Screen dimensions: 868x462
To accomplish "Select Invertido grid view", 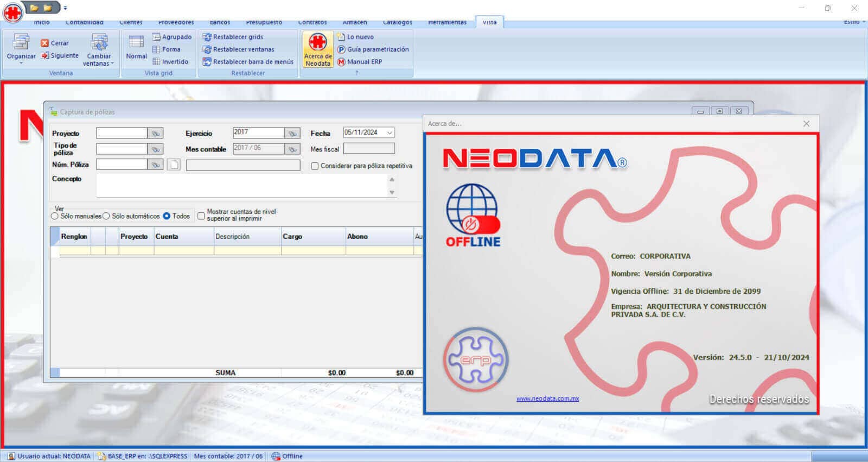I will [x=170, y=62].
